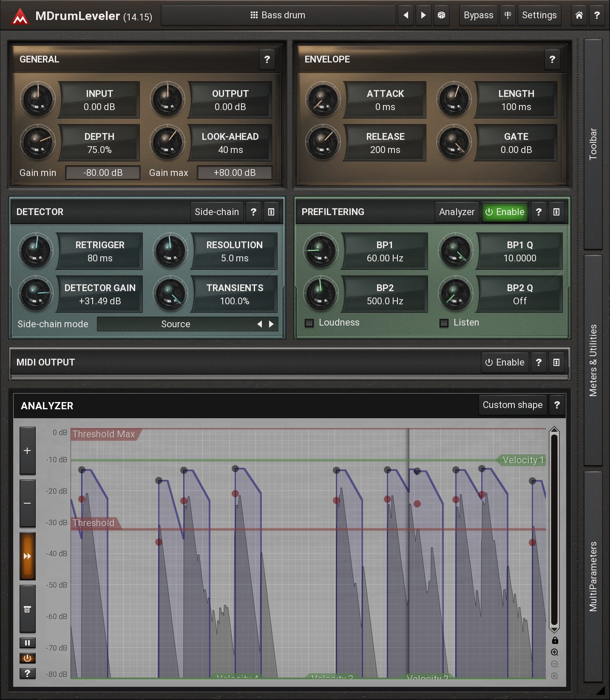Open the Detector panel presets icon
This screenshot has width=610, height=700.
click(x=271, y=212)
